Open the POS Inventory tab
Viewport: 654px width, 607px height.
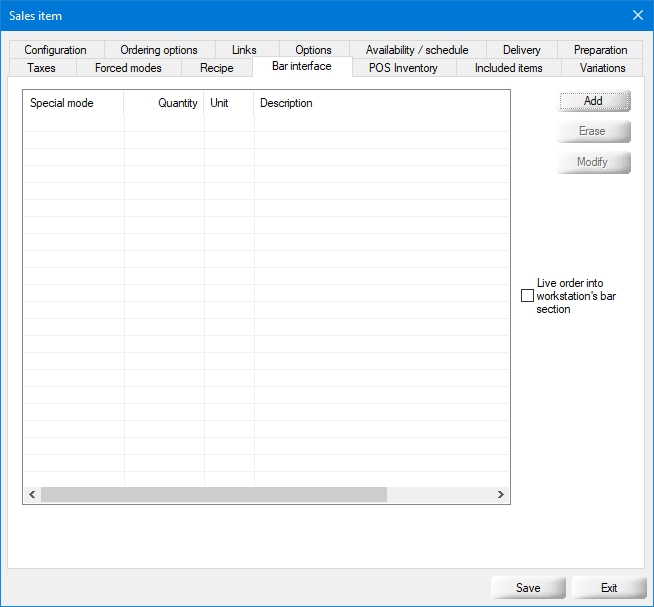[x=403, y=68]
